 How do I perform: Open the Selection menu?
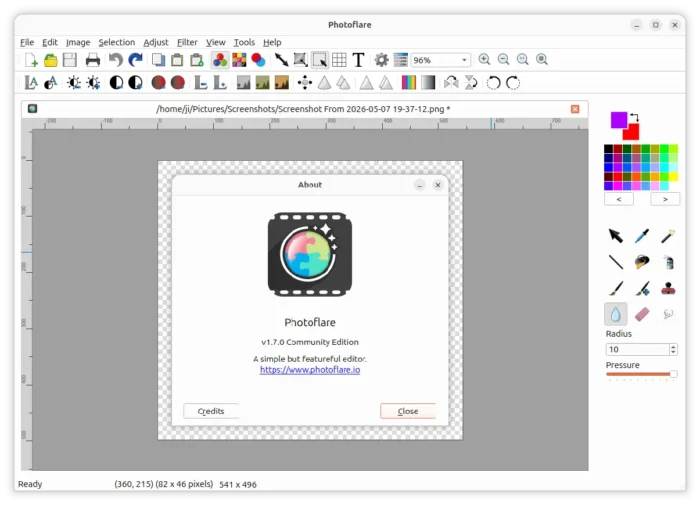point(117,42)
